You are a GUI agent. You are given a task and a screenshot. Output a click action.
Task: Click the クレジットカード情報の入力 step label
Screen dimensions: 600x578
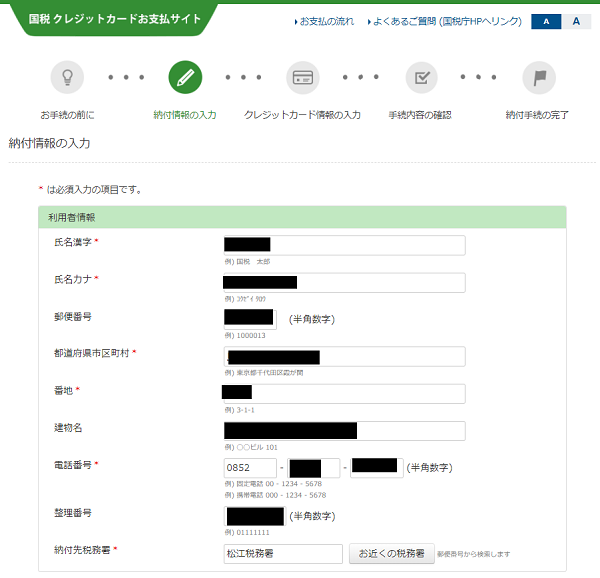point(302,115)
